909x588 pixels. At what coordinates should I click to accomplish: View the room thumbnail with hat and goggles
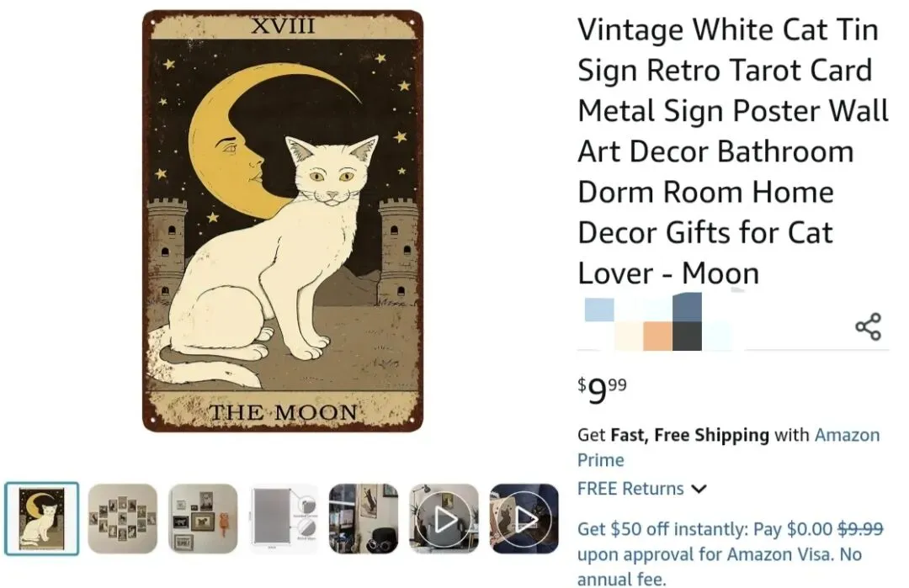click(364, 519)
